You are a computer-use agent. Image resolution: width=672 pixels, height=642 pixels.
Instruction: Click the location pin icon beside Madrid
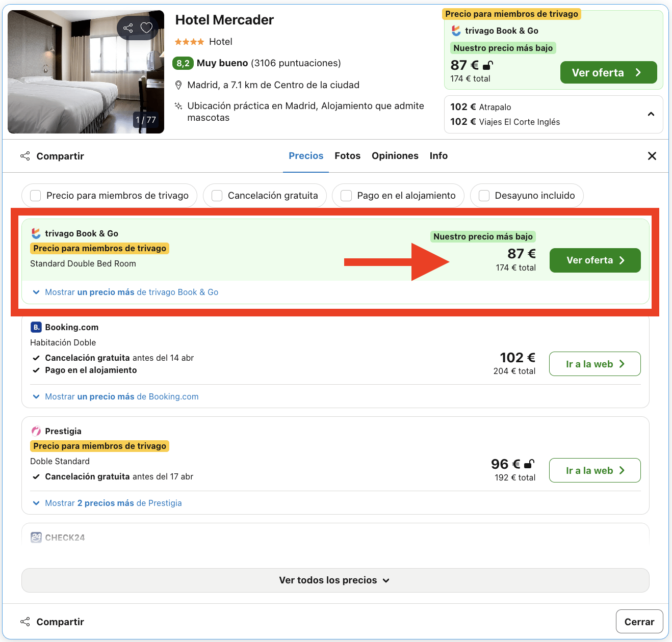pyautogui.click(x=178, y=85)
